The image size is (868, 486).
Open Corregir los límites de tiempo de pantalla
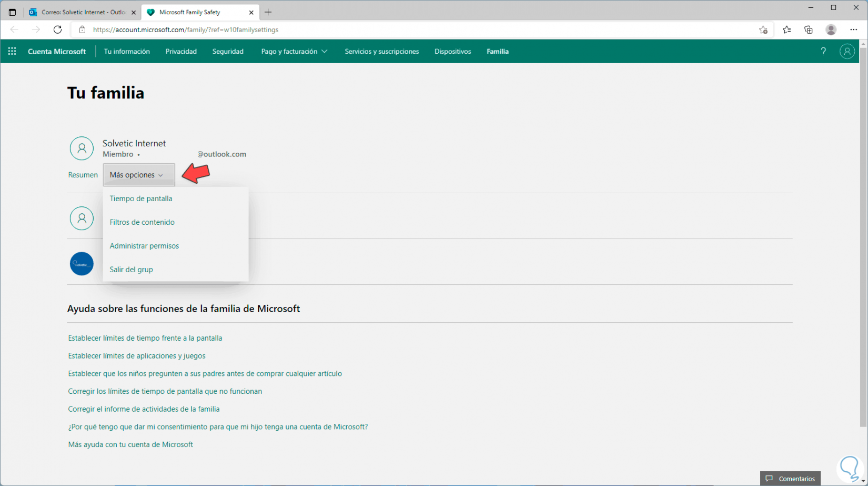[x=165, y=391]
